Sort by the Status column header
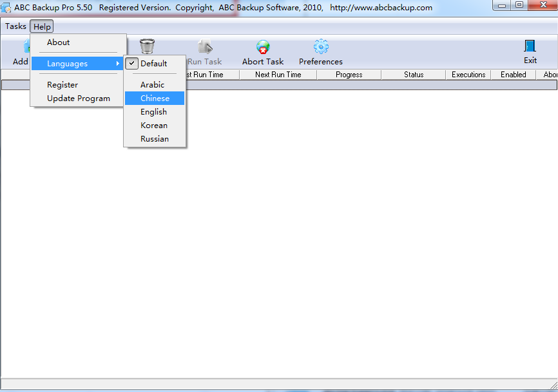558x392 pixels. pos(414,75)
